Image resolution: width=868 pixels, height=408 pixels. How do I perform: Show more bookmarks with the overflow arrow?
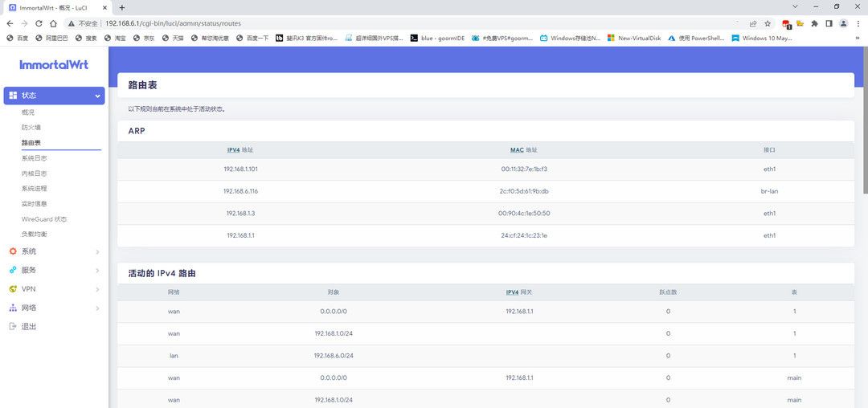tap(858, 38)
